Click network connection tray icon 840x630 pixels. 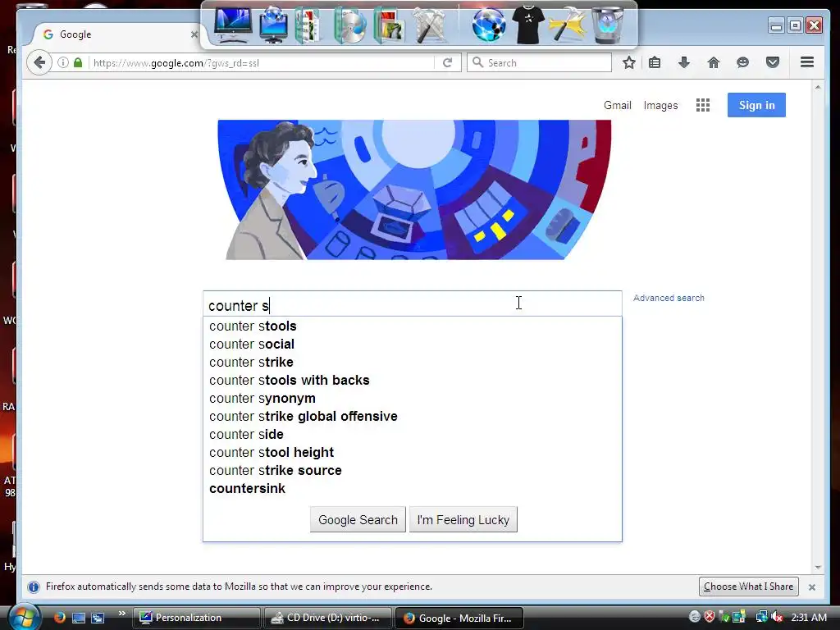point(761,617)
